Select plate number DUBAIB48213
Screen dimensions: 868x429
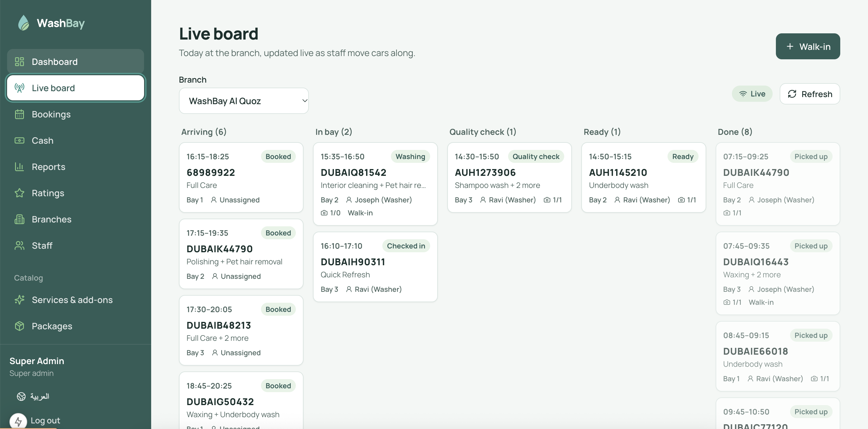point(219,325)
